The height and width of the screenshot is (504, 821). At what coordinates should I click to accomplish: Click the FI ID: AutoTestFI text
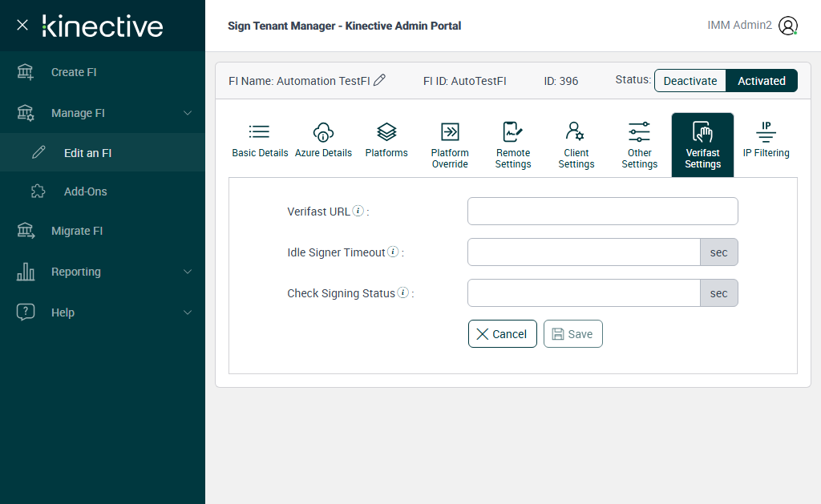[464, 81]
